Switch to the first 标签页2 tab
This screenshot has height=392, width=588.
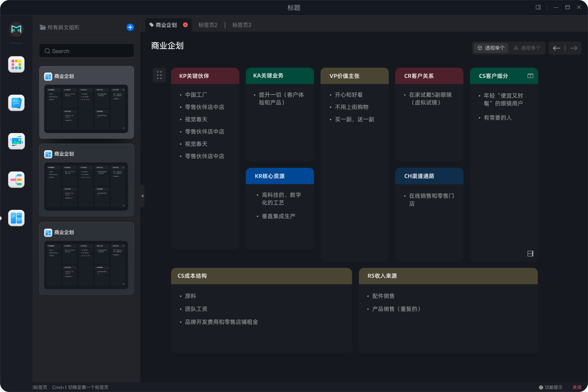tap(208, 25)
